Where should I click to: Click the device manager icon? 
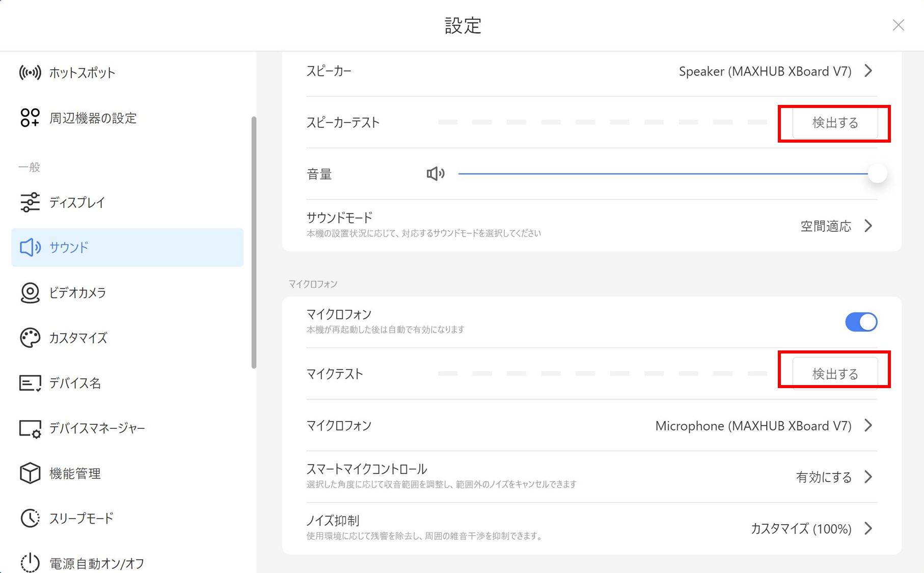click(x=30, y=428)
